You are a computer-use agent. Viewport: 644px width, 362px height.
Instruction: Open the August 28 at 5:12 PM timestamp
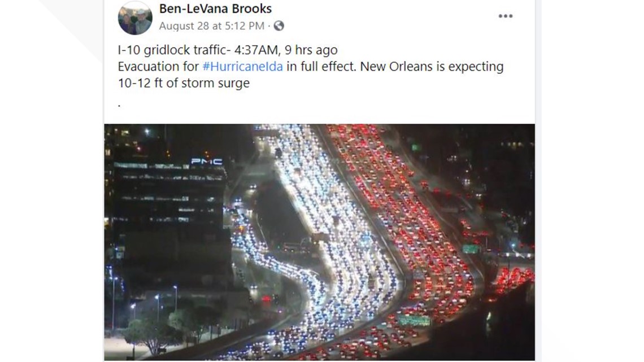click(x=211, y=26)
